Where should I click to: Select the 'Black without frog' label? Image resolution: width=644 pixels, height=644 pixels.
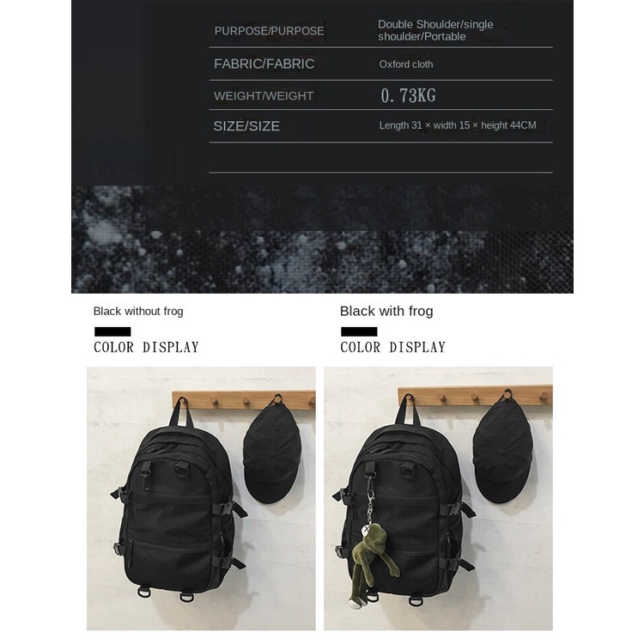point(138,312)
